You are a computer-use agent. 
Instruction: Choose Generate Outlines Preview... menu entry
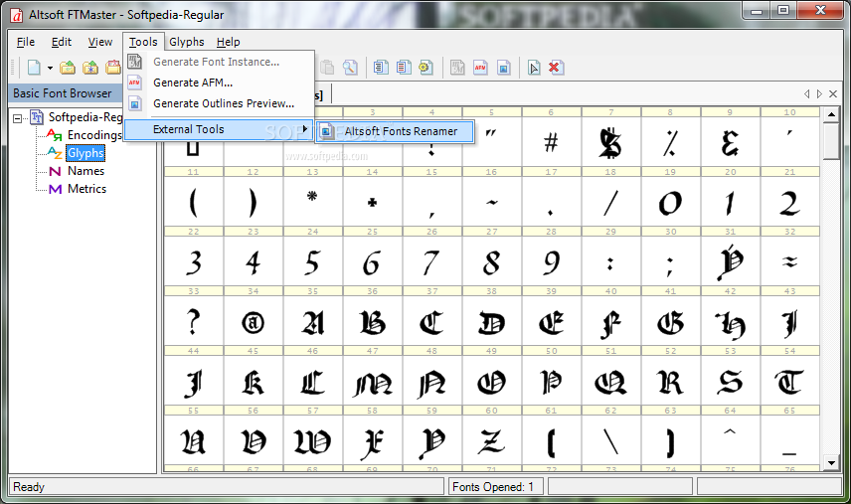pyautogui.click(x=220, y=103)
